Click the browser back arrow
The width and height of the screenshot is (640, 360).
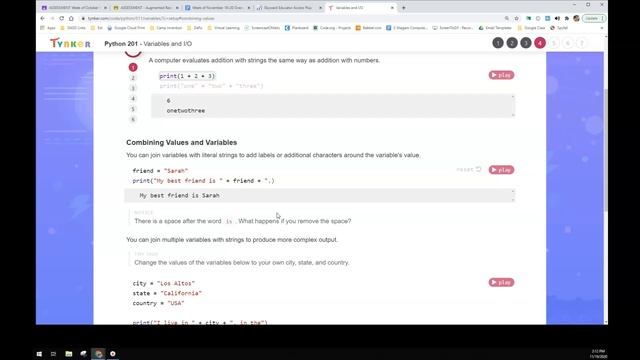(x=42, y=18)
